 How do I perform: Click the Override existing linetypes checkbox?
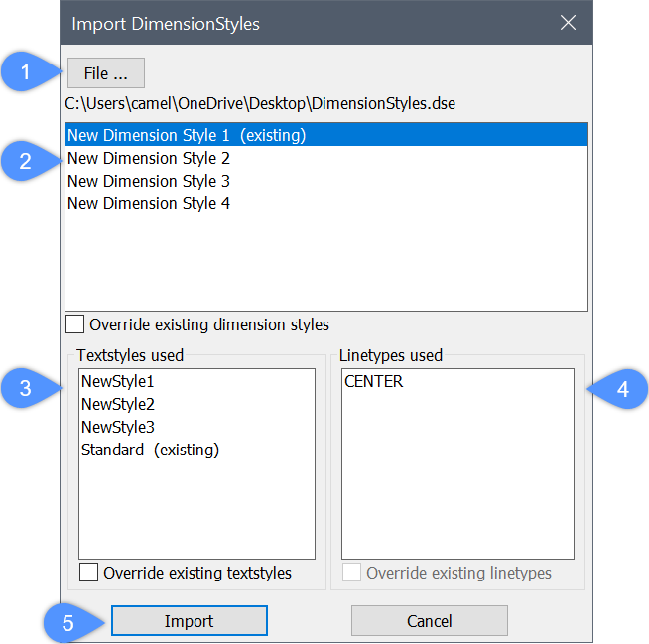[x=352, y=573]
